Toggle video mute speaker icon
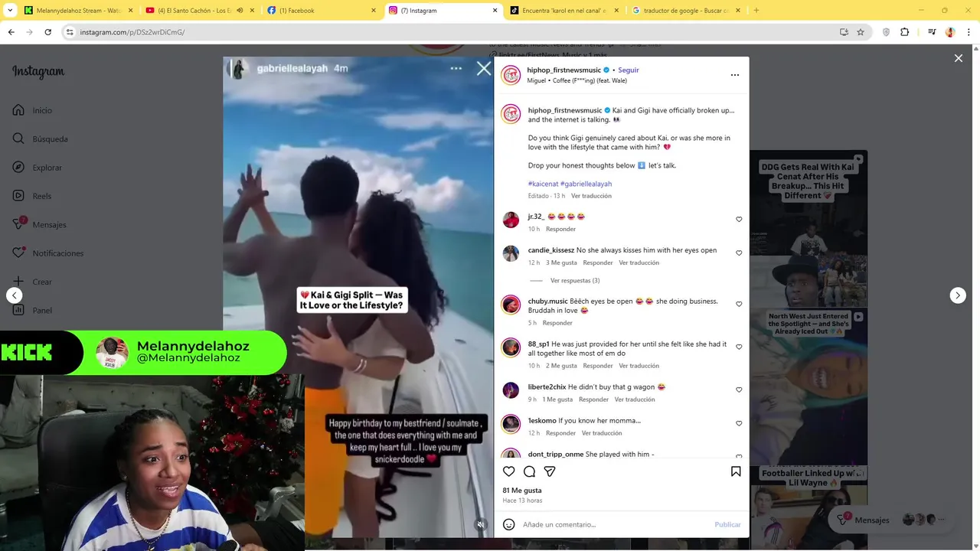980x551 pixels. pos(480,524)
